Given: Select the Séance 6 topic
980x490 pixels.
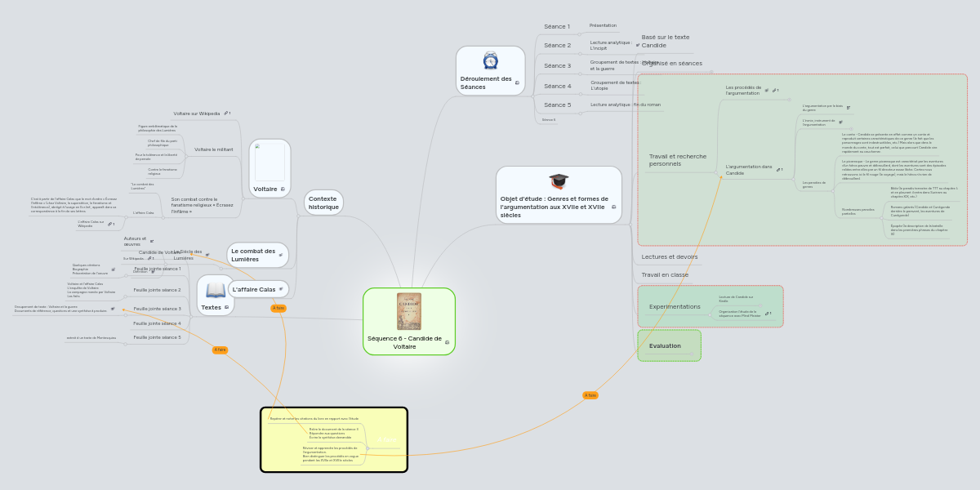Looking at the screenshot, I should tap(549, 120).
